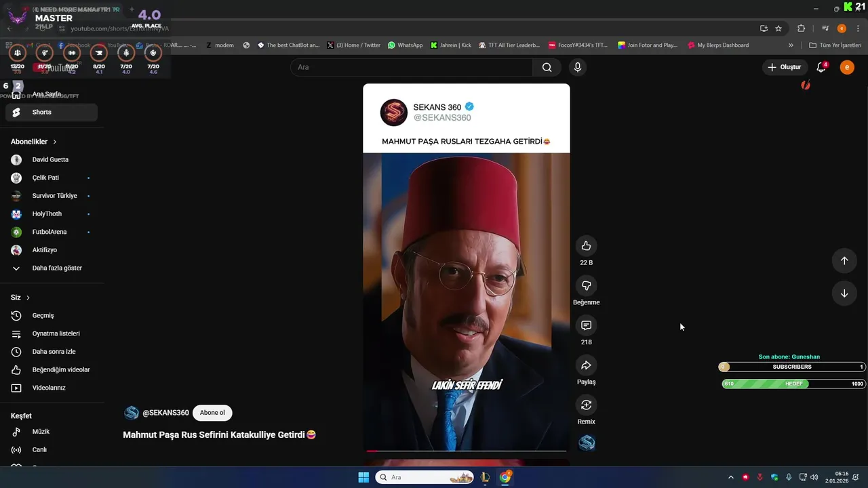Click the Remix button
Image resolution: width=868 pixels, height=488 pixels.
[x=587, y=405]
